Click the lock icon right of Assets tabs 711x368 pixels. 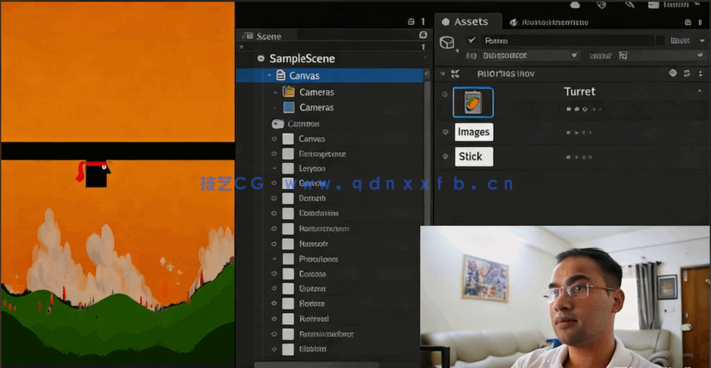tap(688, 22)
